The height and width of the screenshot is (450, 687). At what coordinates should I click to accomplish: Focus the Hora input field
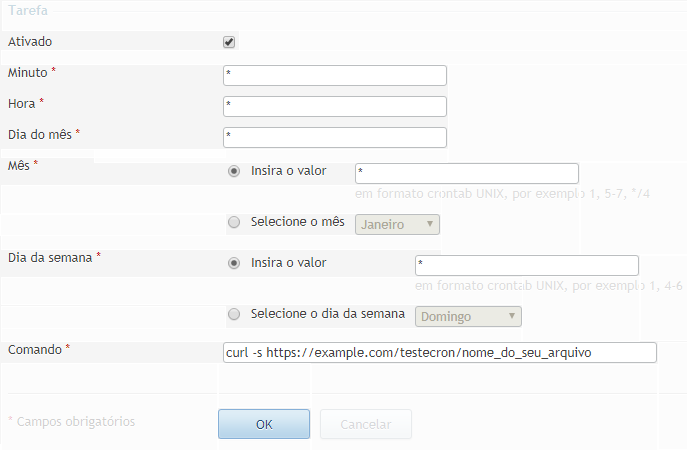click(335, 106)
